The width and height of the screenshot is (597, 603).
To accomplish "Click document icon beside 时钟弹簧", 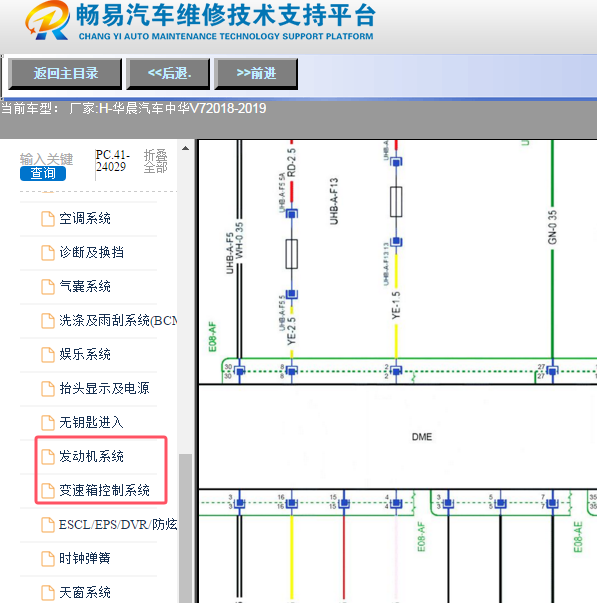I will click(48, 558).
